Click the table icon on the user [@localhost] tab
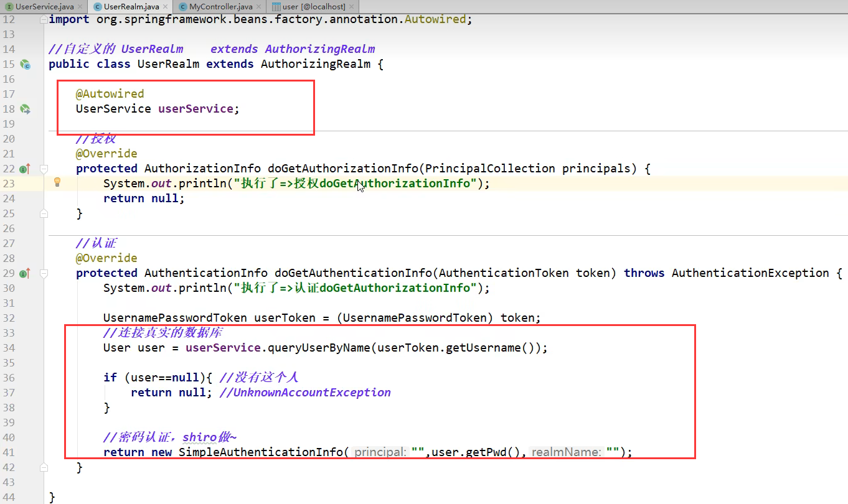Screen dimensions: 848x504 (x=276, y=6)
